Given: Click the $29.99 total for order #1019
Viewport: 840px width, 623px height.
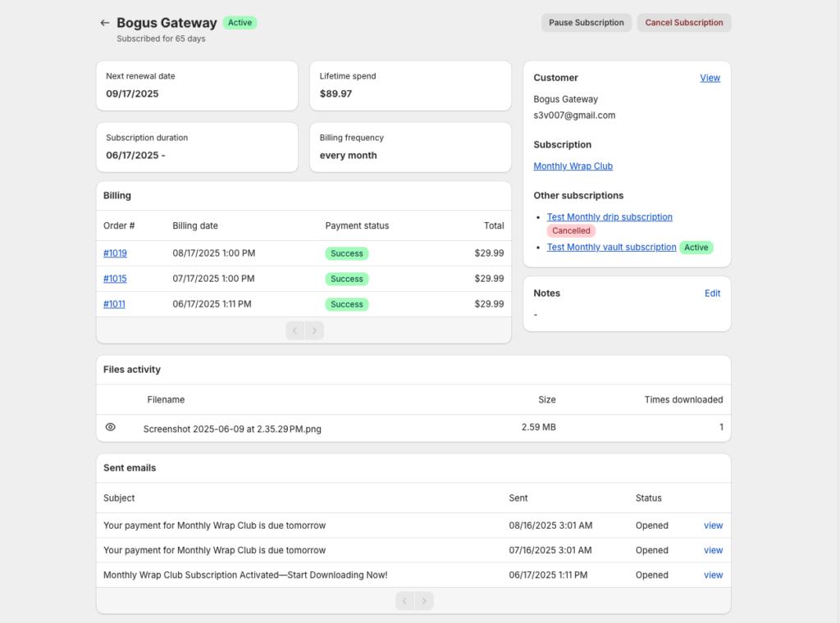Looking at the screenshot, I should pyautogui.click(x=489, y=253).
